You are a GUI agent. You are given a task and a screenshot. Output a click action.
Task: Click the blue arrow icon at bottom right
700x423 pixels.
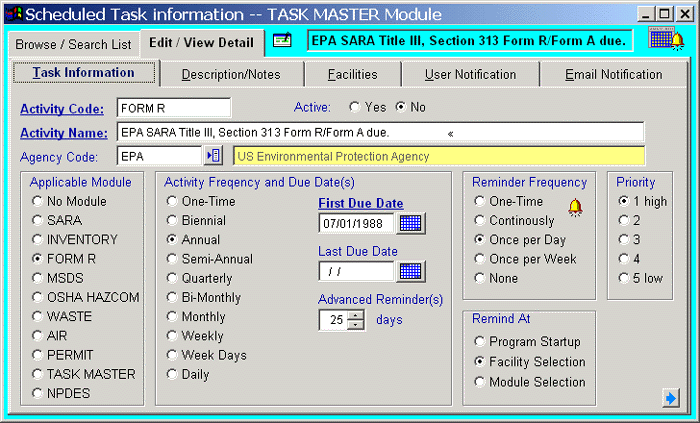(x=670, y=399)
